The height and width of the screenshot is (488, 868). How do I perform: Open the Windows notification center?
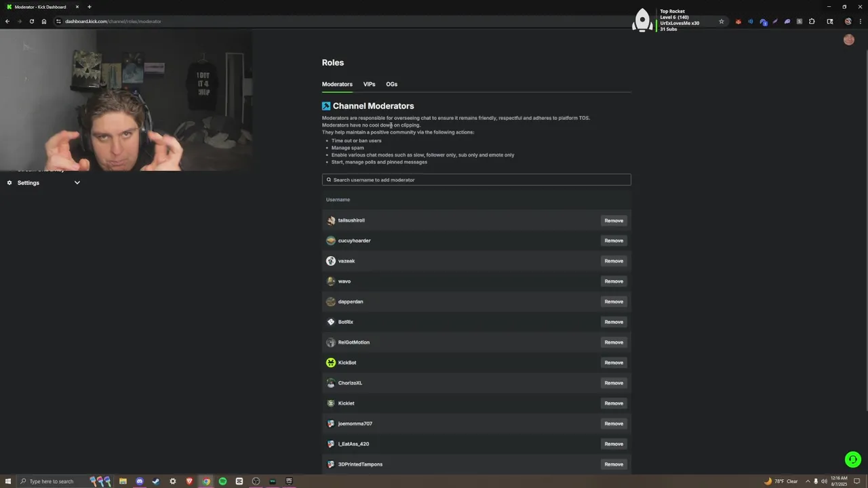[857, 481]
